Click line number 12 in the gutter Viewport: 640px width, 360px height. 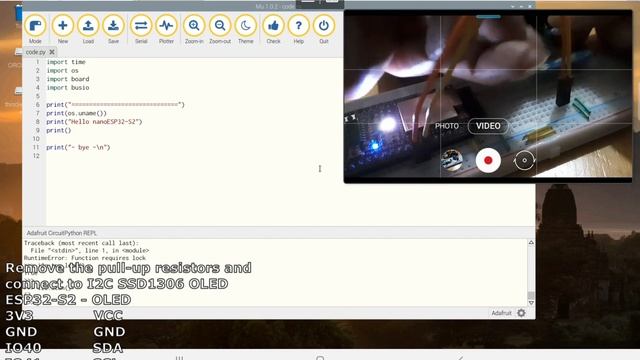point(36,156)
